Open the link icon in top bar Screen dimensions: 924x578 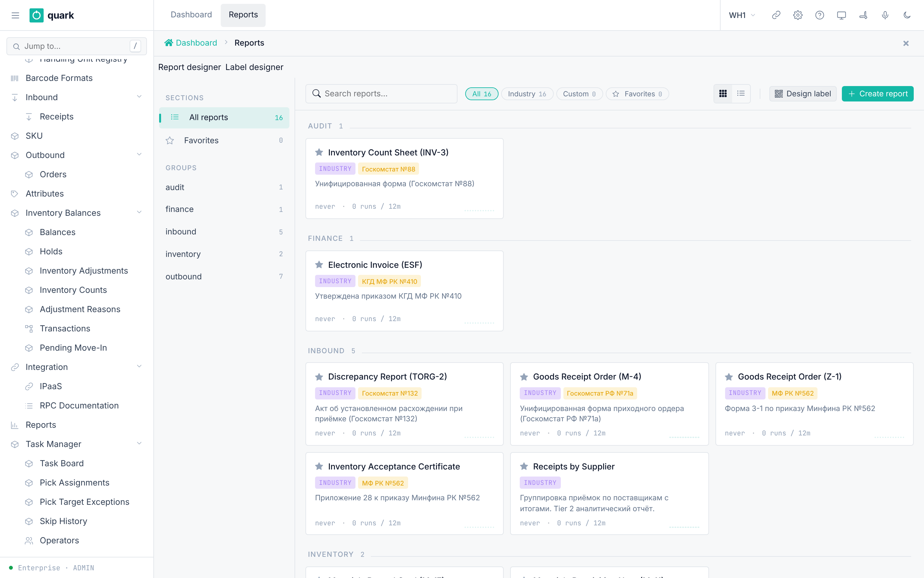(776, 15)
